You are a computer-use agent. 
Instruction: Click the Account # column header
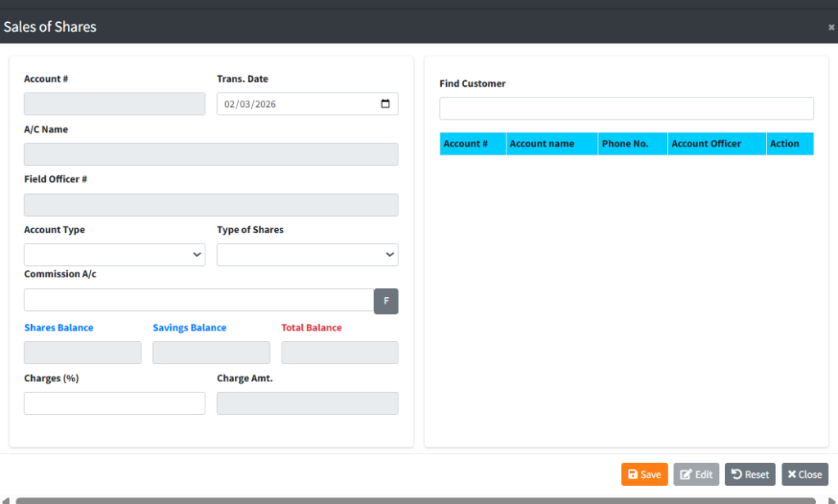pyautogui.click(x=472, y=144)
